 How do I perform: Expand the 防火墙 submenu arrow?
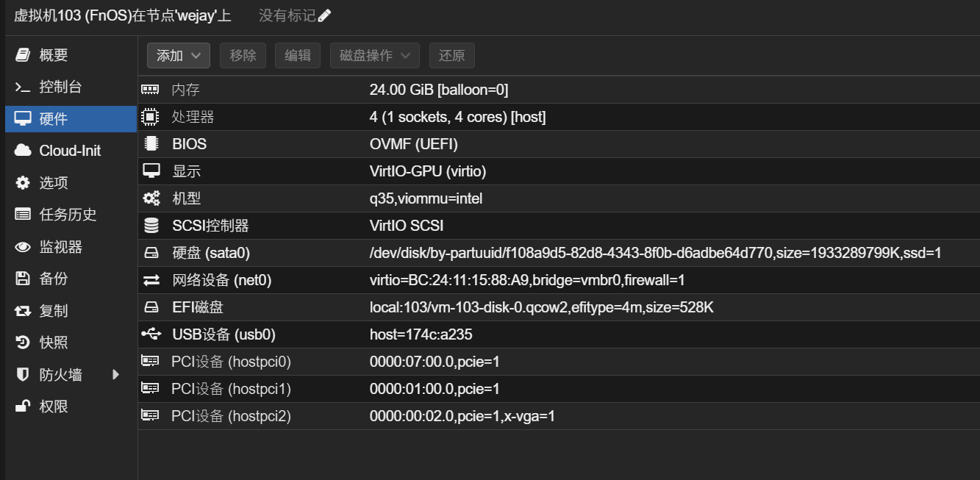(x=115, y=375)
